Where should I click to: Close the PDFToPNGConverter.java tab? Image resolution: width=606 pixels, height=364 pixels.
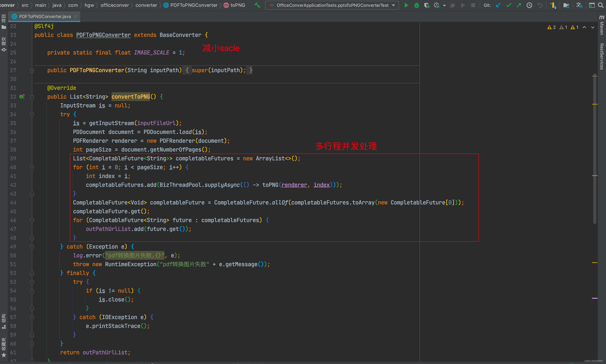tap(76, 16)
